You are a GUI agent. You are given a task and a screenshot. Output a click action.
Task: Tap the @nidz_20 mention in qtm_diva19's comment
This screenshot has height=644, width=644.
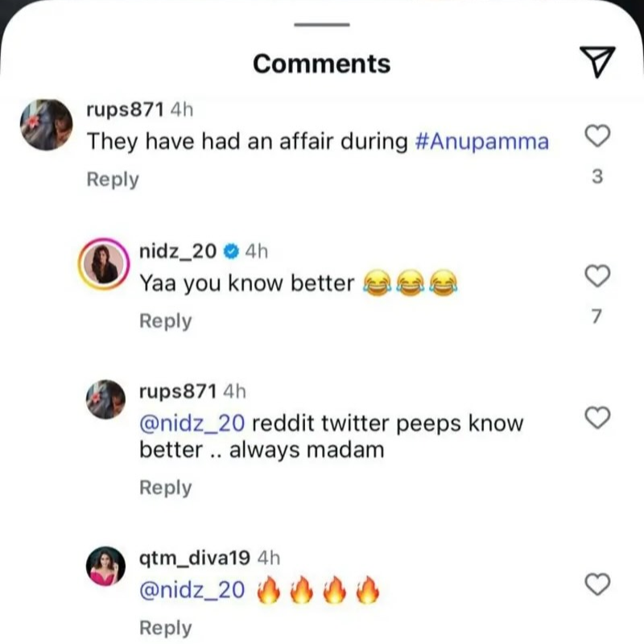192,591
